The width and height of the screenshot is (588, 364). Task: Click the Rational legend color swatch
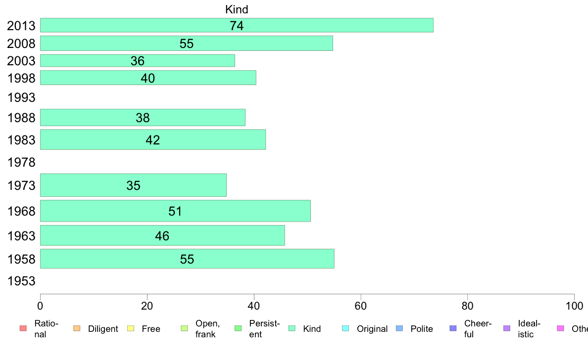[x=23, y=328]
